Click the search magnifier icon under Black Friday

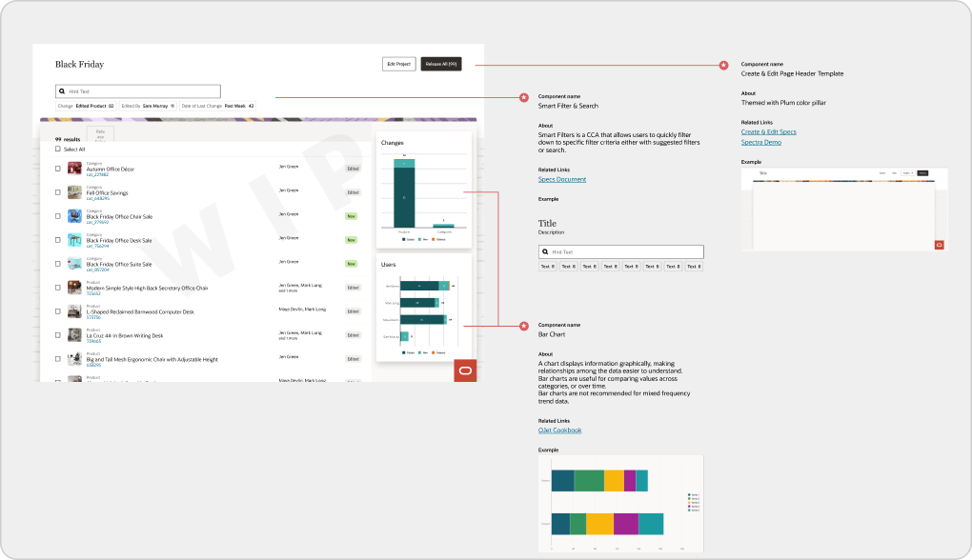pyautogui.click(x=62, y=91)
